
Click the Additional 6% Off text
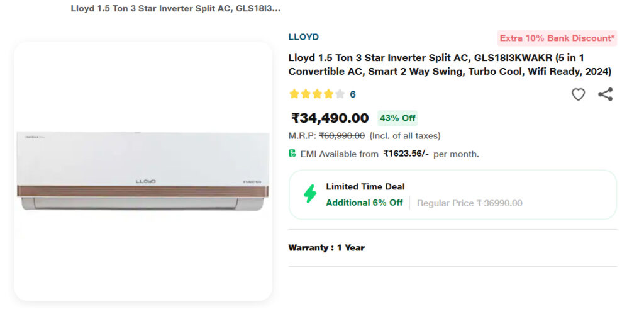pyautogui.click(x=364, y=203)
